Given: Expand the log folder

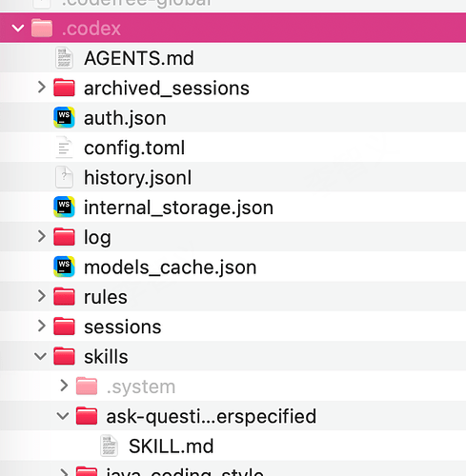Looking at the screenshot, I should 41,236.
